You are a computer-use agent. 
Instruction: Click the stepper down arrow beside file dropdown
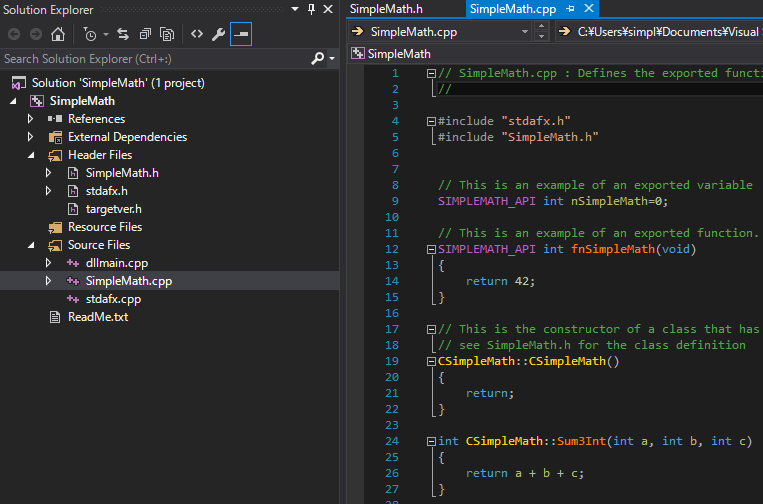(x=542, y=36)
